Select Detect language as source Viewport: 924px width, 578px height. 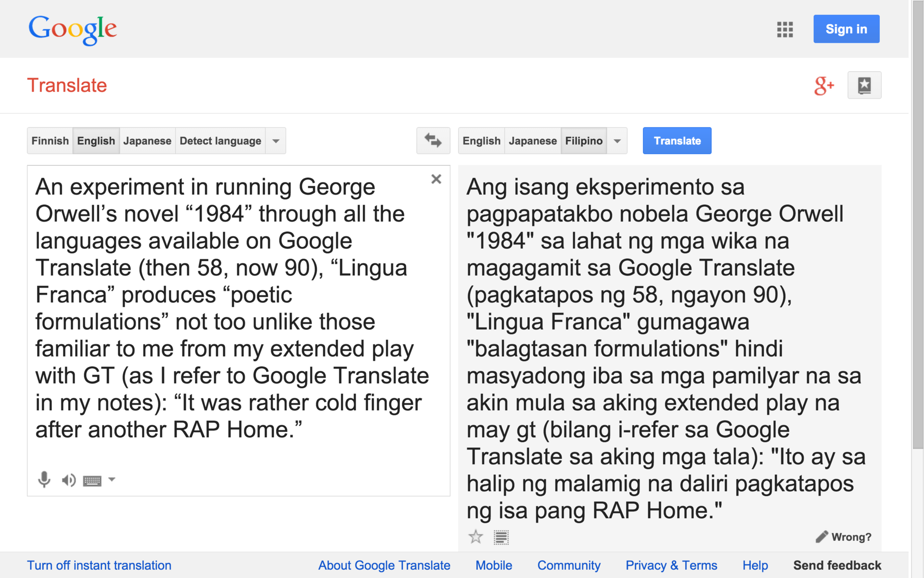220,141
